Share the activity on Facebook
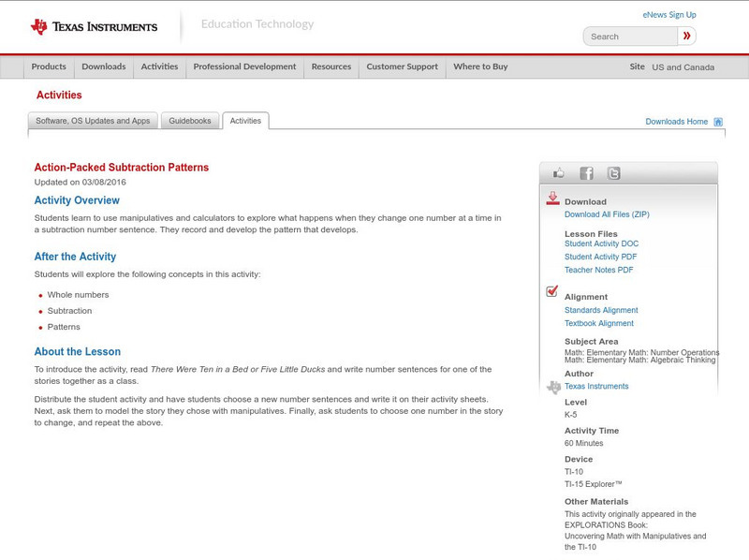Image resolution: width=749 pixels, height=560 pixels. click(x=585, y=171)
